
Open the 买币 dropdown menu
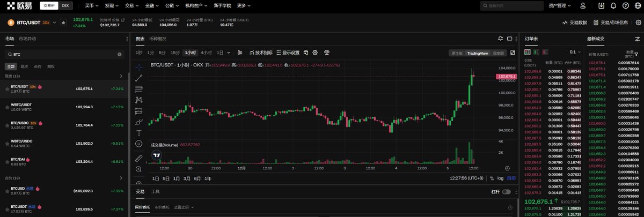point(92,6)
